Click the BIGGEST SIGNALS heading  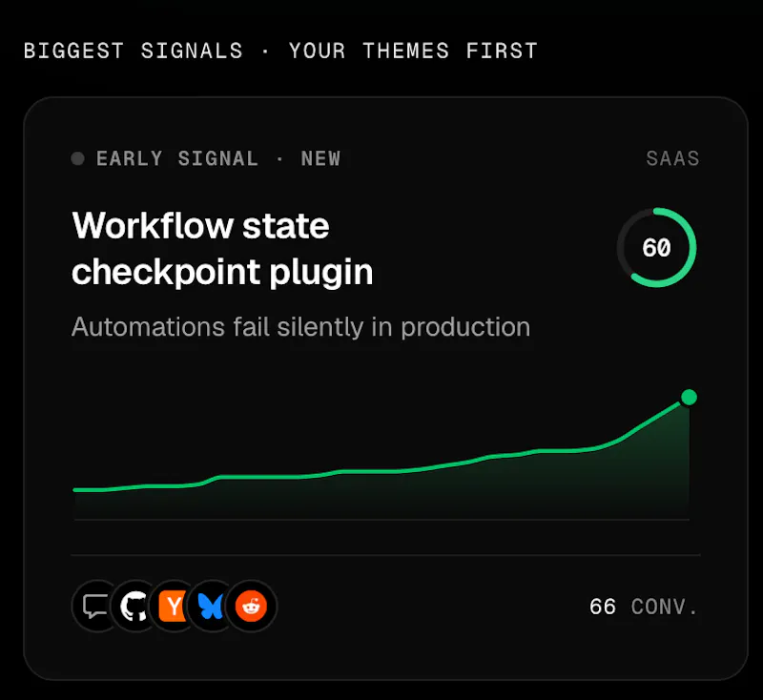[134, 51]
